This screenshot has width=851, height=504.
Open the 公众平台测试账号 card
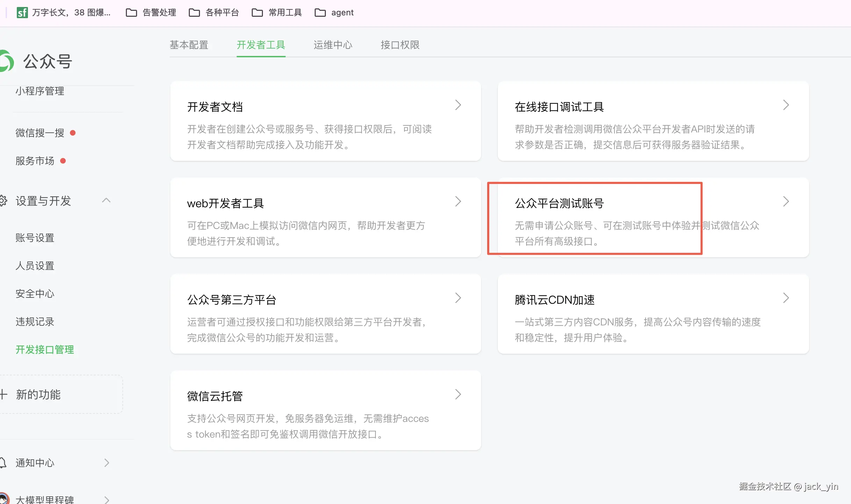point(559,203)
